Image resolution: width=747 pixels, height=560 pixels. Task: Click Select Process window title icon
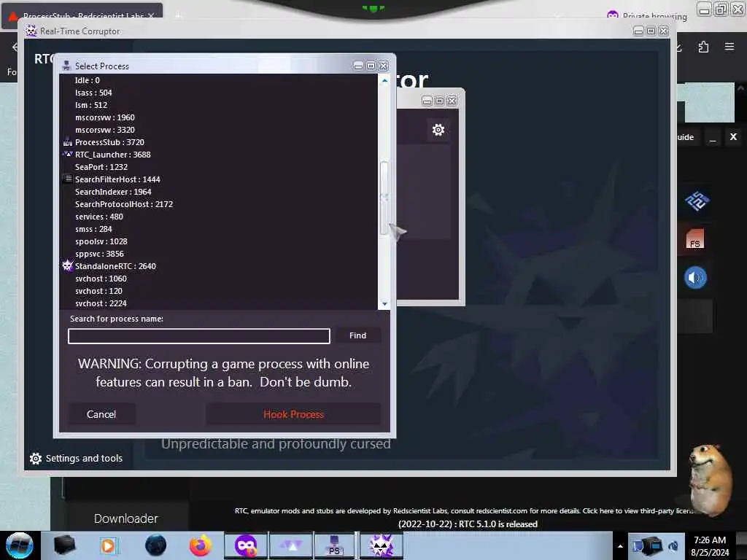pyautogui.click(x=66, y=66)
